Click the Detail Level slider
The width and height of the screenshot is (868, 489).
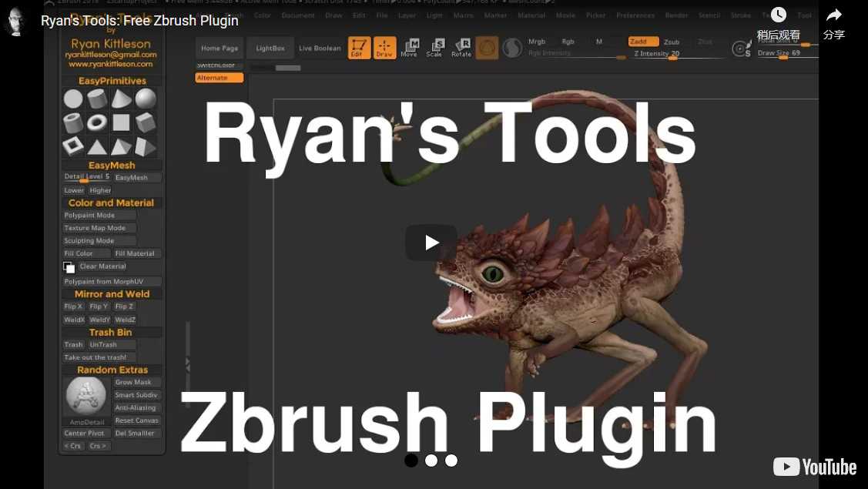(87, 177)
